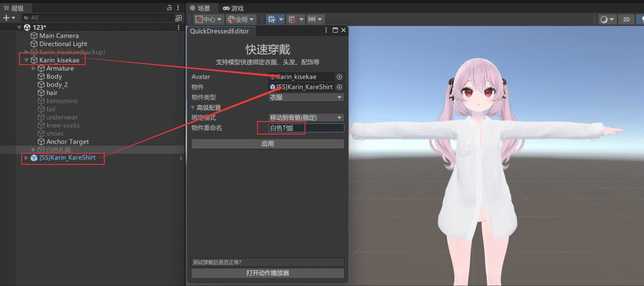Toggle grid snapping in scene toolbar
The image size is (644, 286).
coord(292,20)
